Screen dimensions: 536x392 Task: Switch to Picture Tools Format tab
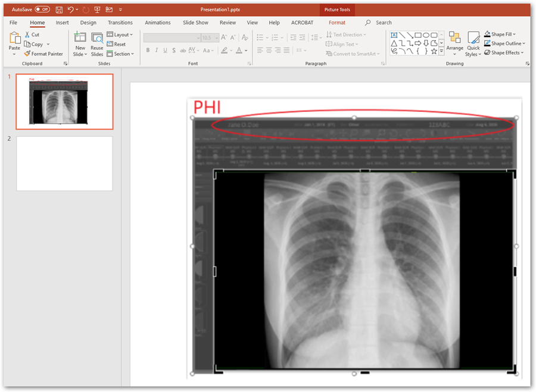pos(337,23)
